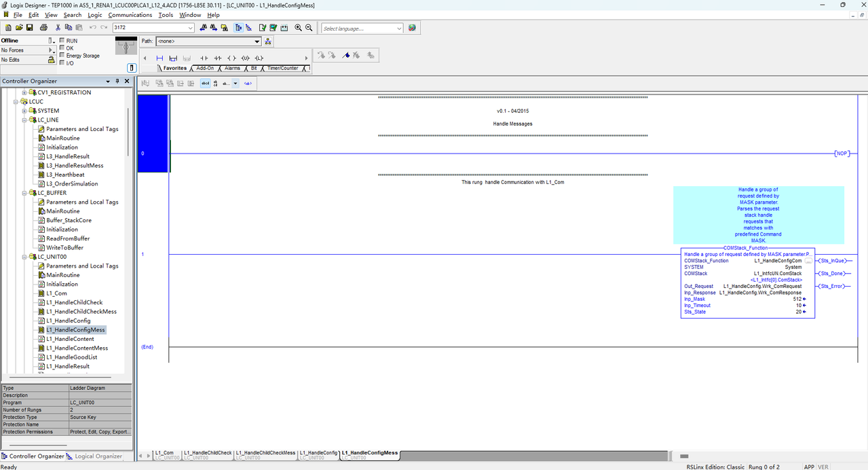Insert an Output Energize coil instruction
This screenshot has height=470, width=868.
pos(231,58)
